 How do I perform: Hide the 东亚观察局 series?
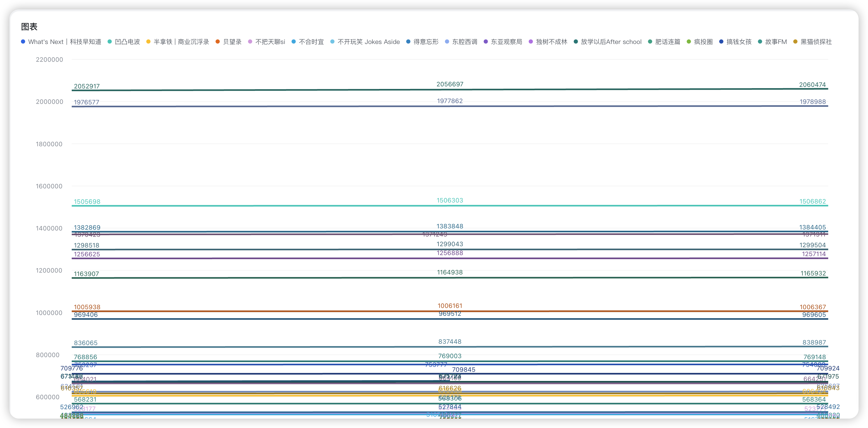coord(506,42)
